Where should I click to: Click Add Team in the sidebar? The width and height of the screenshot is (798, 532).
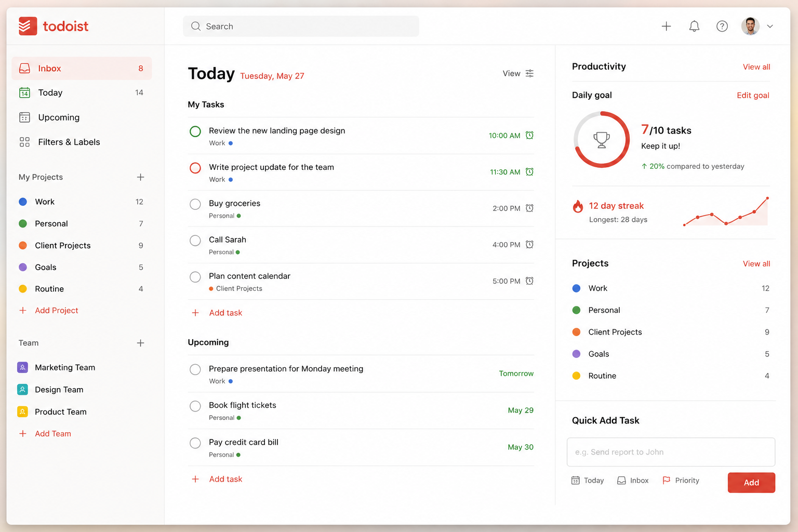click(45, 433)
